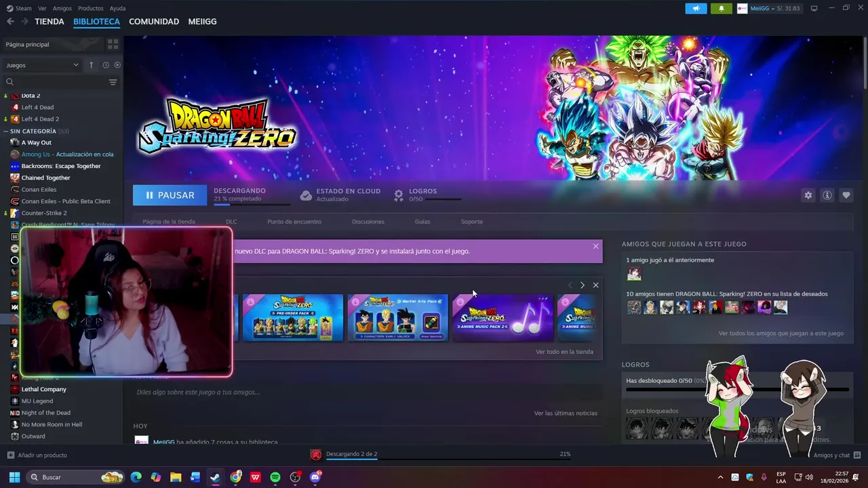Open notifications bell button
The height and width of the screenshot is (488, 868).
tap(722, 8)
